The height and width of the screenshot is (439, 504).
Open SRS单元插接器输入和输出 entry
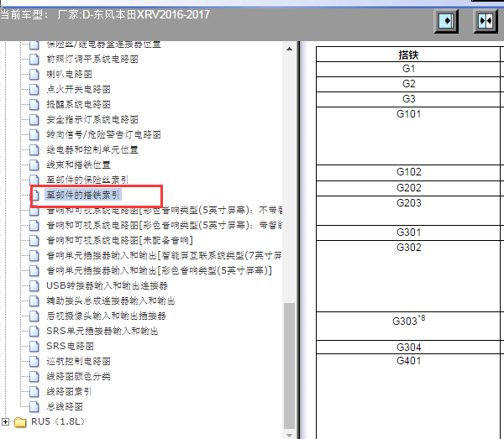point(102,331)
